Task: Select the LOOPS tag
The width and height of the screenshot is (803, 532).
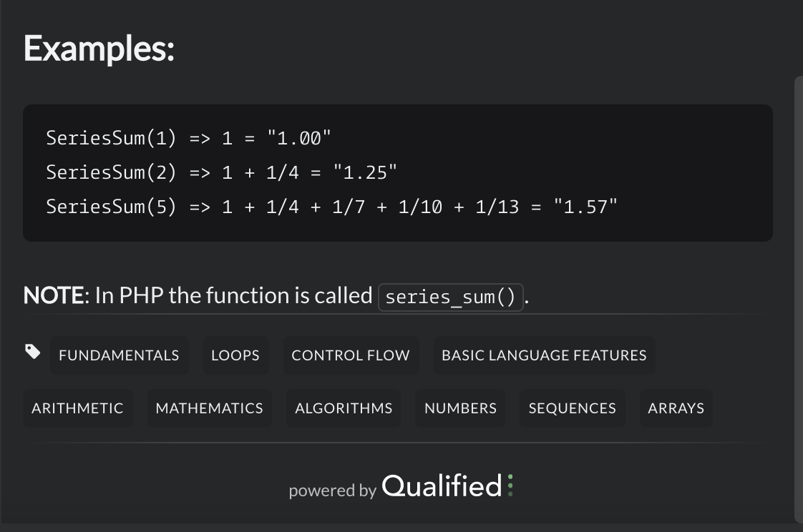Action: tap(235, 355)
